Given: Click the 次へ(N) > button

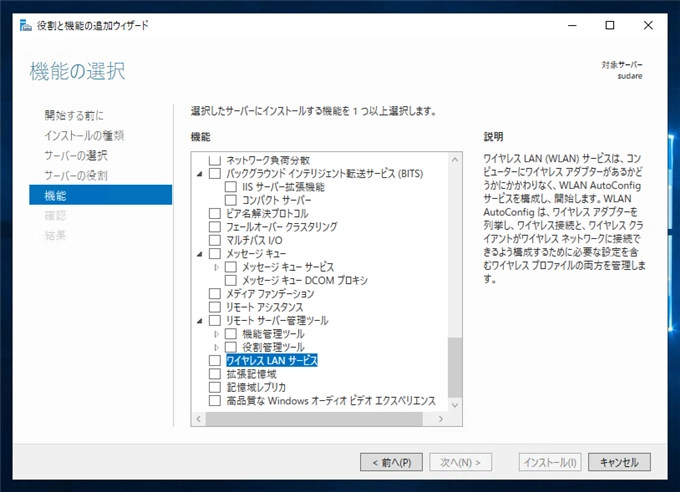Looking at the screenshot, I should [461, 462].
